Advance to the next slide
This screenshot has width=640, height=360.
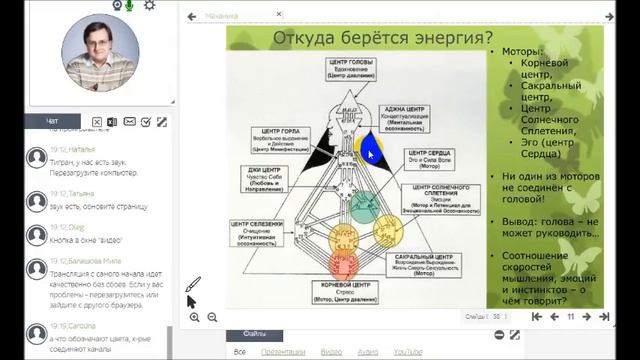coord(587,317)
